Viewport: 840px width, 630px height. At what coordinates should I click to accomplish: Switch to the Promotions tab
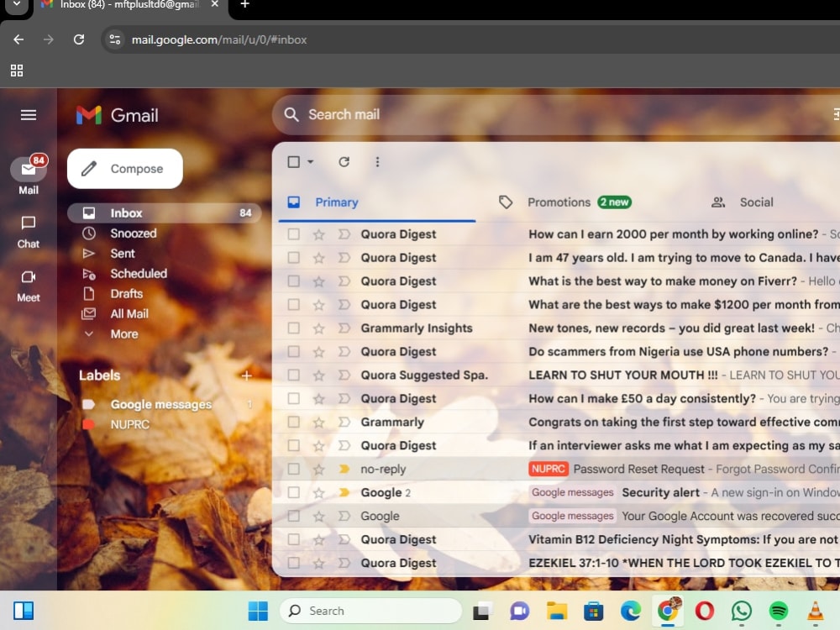pos(565,202)
